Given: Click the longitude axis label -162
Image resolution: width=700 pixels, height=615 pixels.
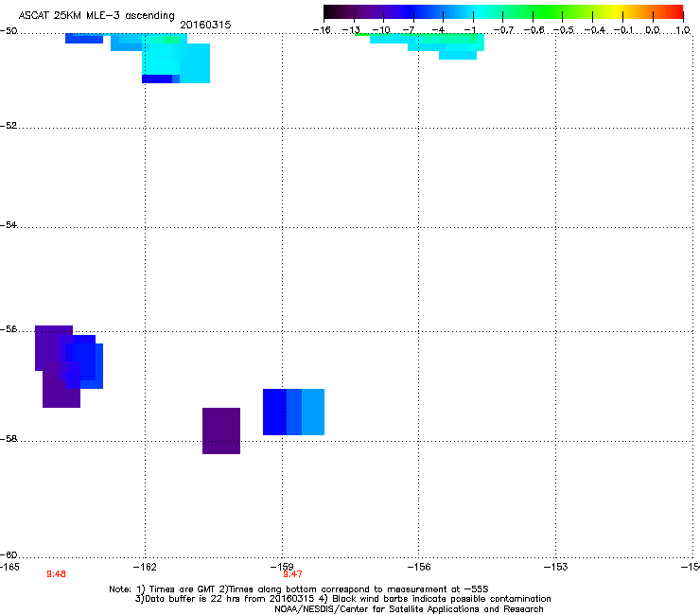Looking at the screenshot, I should (145, 567).
